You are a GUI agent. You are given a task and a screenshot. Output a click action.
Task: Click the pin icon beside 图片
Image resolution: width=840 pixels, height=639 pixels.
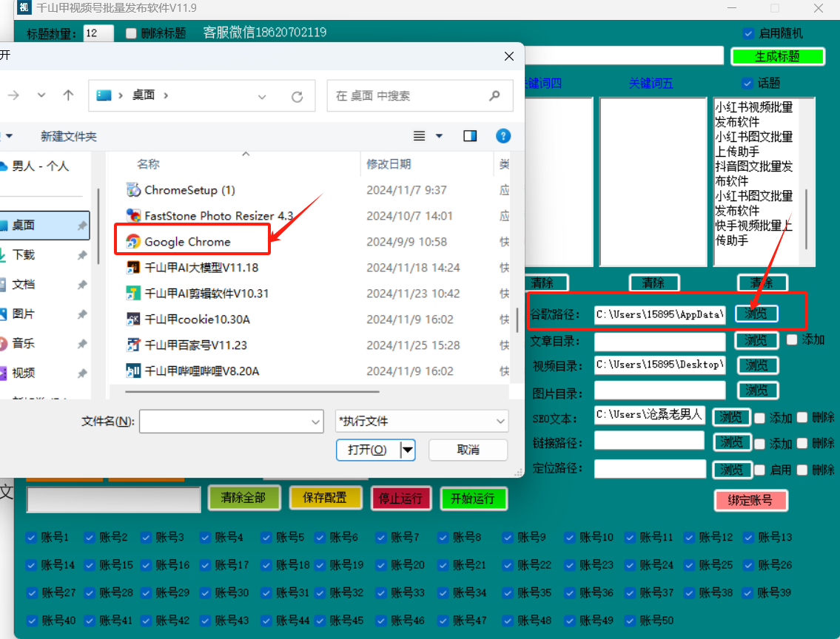pos(82,314)
